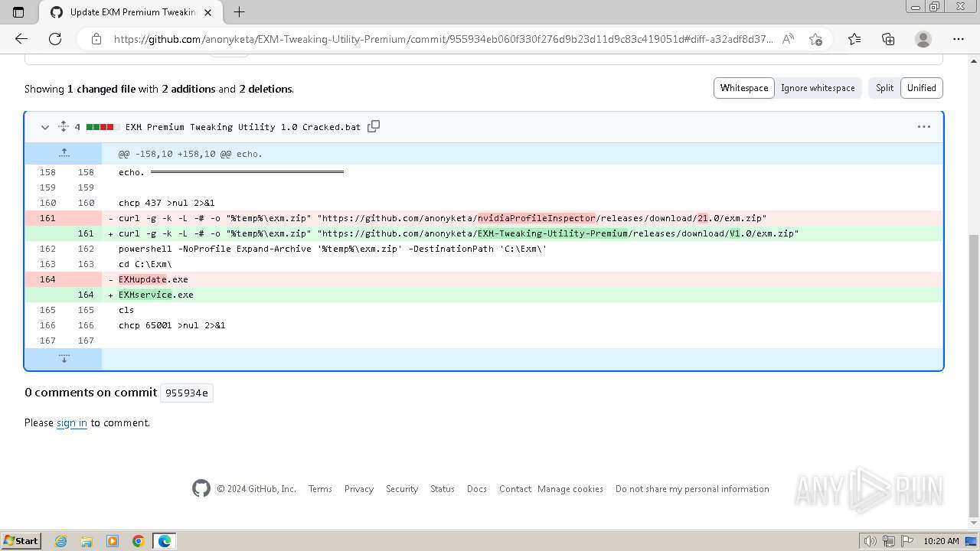Click the Action Center flag tray icon
Viewport: 980px width, 551px height.
(x=906, y=541)
